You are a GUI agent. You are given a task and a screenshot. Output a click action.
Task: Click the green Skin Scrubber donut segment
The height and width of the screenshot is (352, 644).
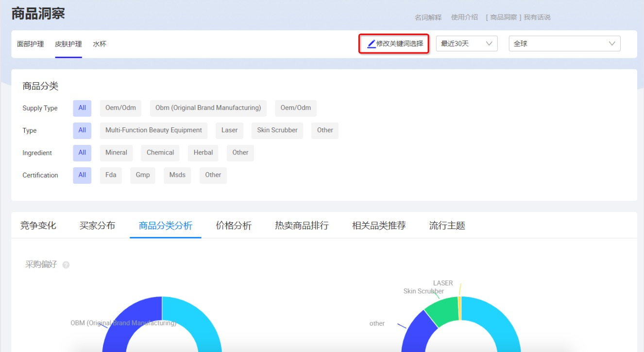tap(442, 311)
